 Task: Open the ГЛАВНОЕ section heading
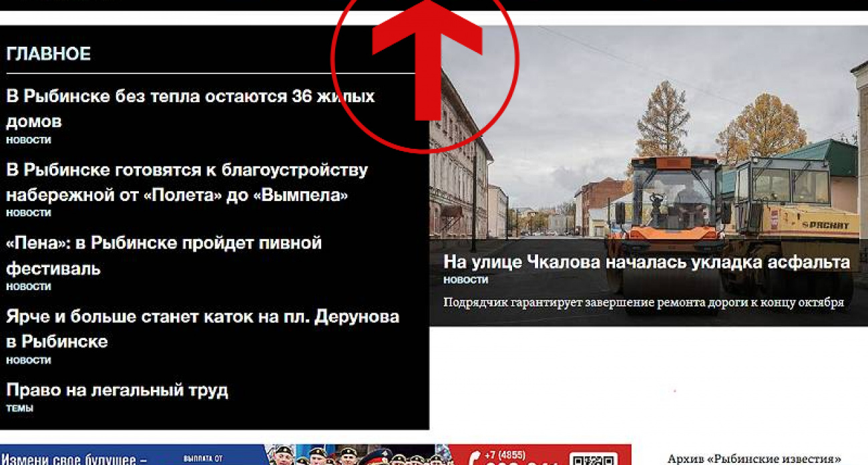pyautogui.click(x=48, y=54)
